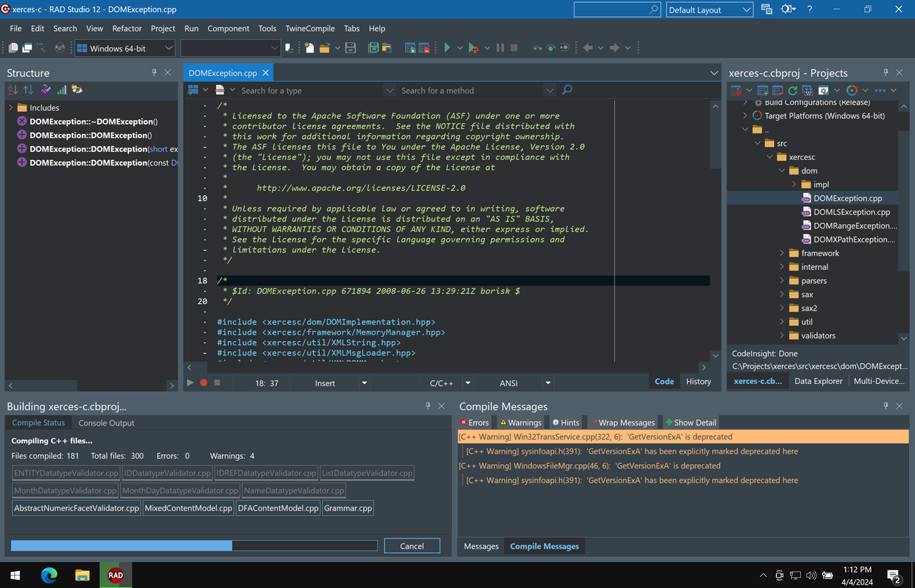Cancel the build in progress
Screen dimensions: 915x588
412,546
